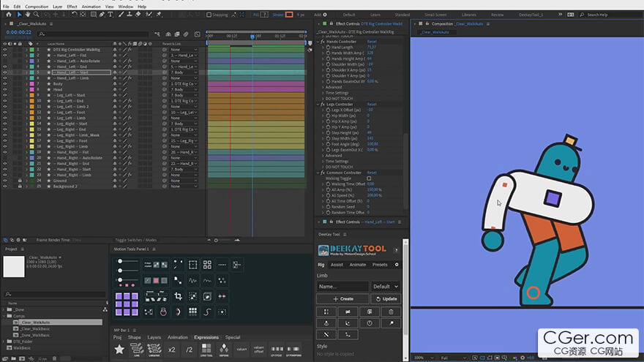Viewport: 644px width, 362px height.
Task: Open the Composition menu
Action: [x=37, y=7]
